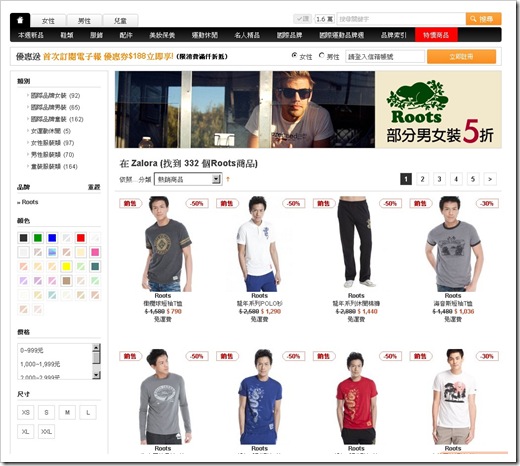
Task: Open the 國際品牌 menu item
Action: [290, 35]
